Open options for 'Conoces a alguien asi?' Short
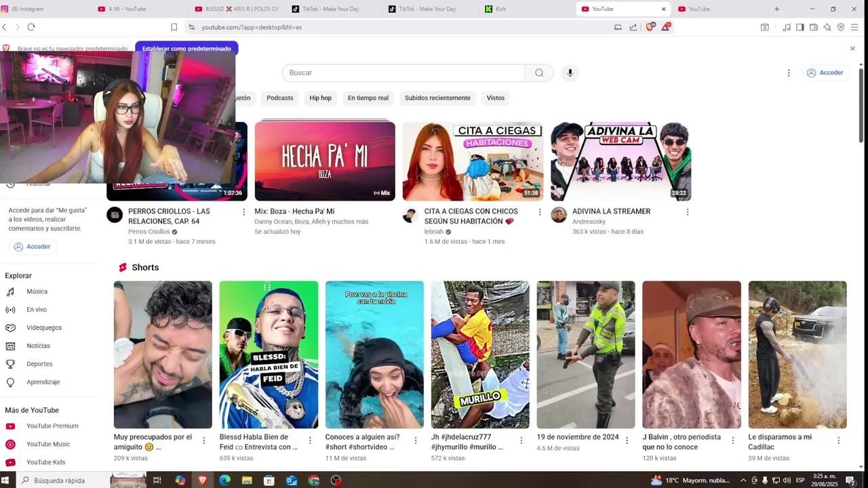The image size is (868, 488). click(416, 441)
